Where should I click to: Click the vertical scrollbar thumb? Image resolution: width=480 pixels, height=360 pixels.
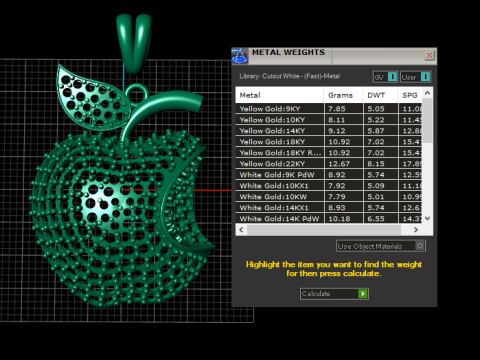pyautogui.click(x=428, y=121)
